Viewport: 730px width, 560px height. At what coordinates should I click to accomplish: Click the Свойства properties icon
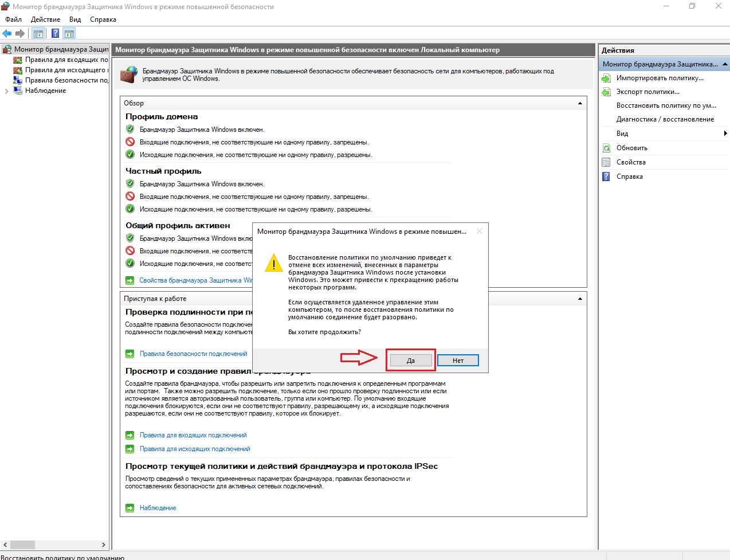click(x=606, y=162)
